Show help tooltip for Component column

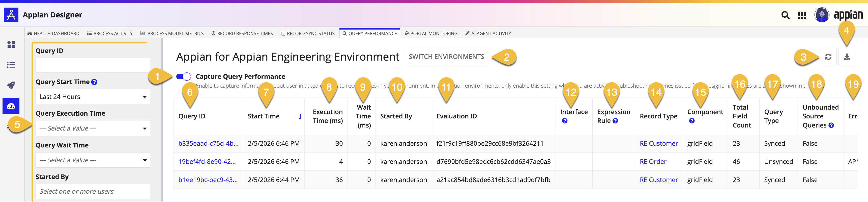[x=692, y=121]
